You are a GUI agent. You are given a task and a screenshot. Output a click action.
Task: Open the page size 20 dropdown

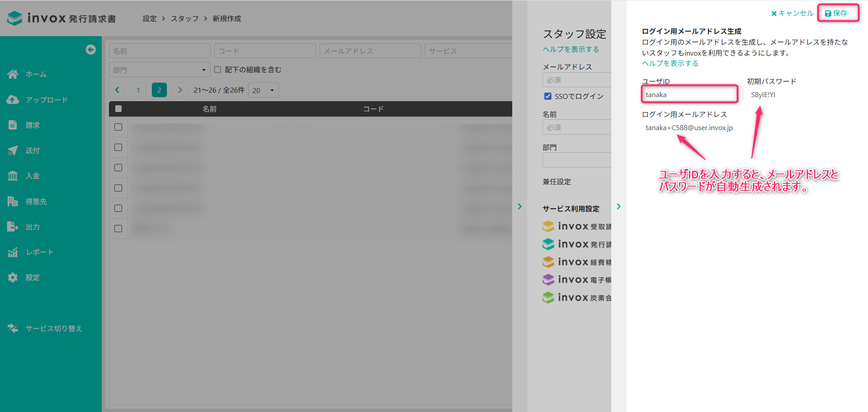click(263, 90)
